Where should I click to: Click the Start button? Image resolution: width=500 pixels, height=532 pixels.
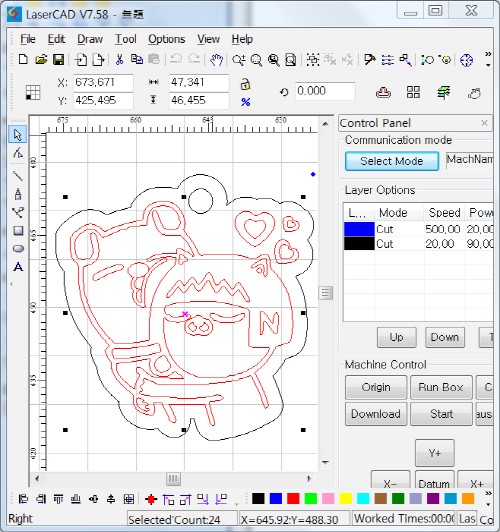tap(441, 414)
